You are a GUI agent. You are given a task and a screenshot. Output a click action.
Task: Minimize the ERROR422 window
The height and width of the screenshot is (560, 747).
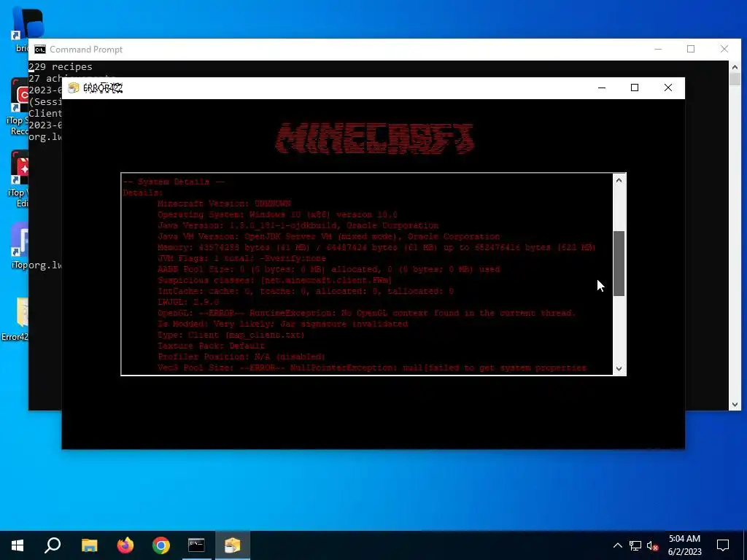pos(602,87)
